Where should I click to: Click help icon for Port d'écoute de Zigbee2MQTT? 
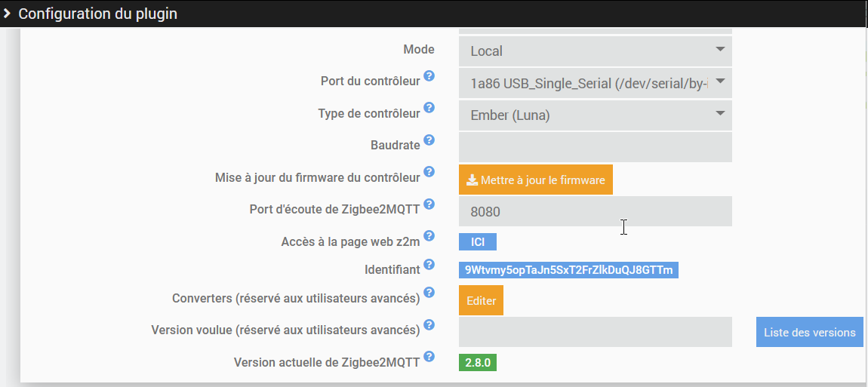(429, 204)
